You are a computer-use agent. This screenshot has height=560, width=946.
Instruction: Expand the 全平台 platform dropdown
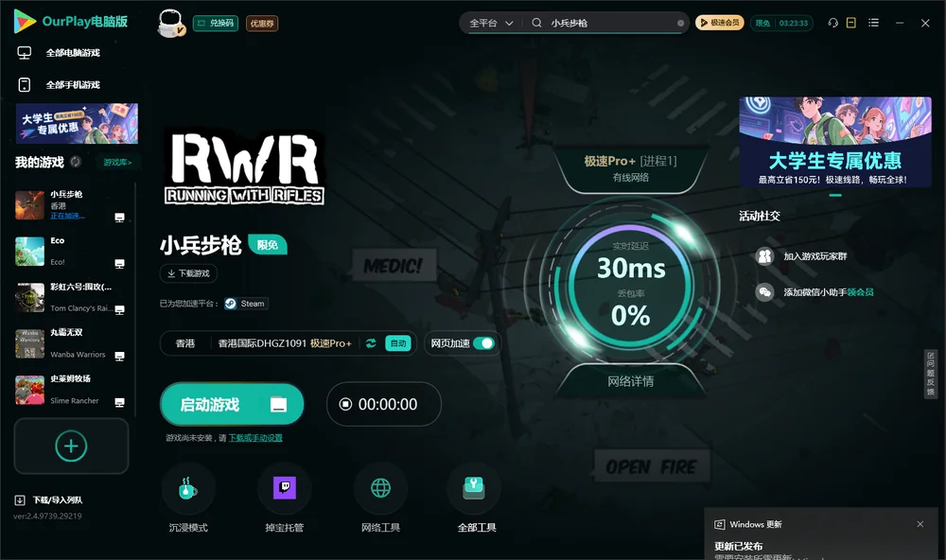click(x=491, y=23)
